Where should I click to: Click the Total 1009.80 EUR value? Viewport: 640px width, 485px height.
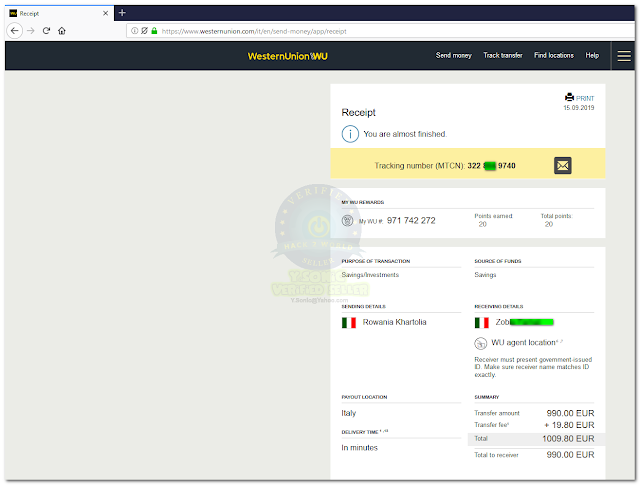(568, 439)
